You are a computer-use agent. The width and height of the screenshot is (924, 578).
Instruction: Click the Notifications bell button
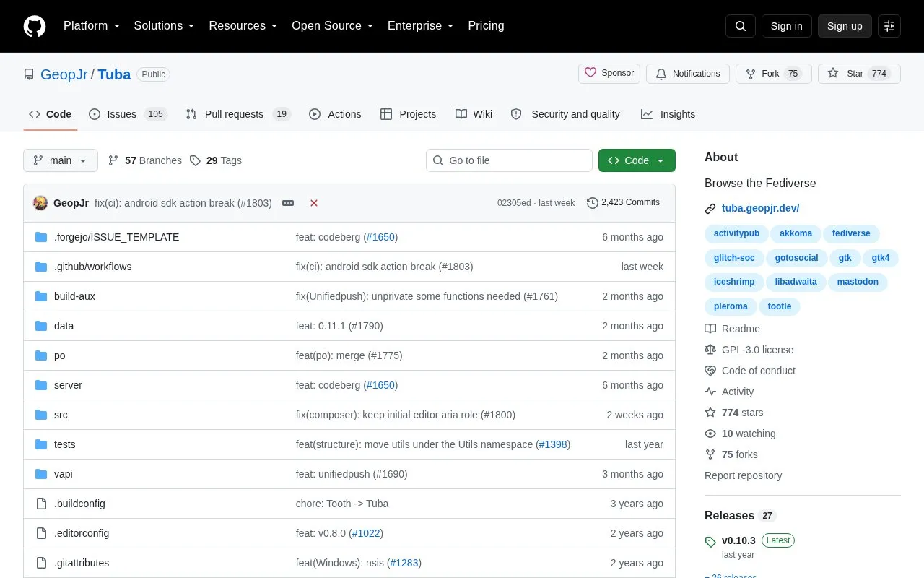pos(688,74)
